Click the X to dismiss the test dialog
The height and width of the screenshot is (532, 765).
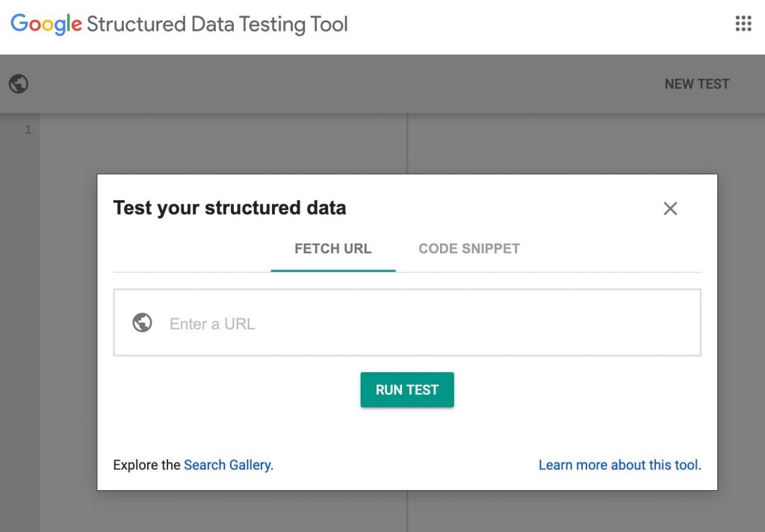[669, 208]
